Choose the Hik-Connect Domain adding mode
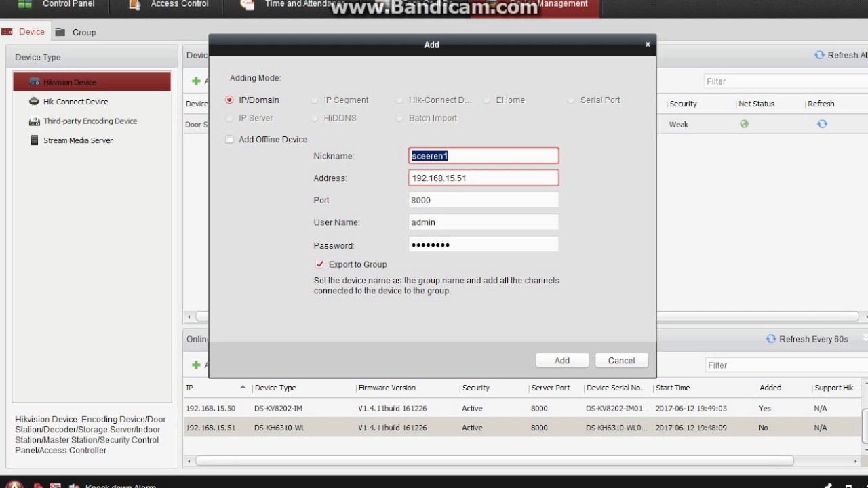Screen dimensions: 868x488 pos(400,100)
